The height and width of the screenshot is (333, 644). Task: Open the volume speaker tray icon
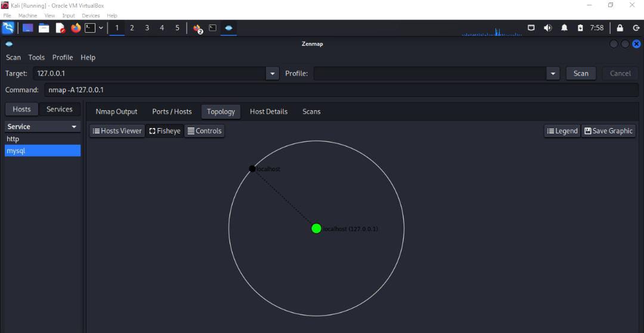coord(548,28)
